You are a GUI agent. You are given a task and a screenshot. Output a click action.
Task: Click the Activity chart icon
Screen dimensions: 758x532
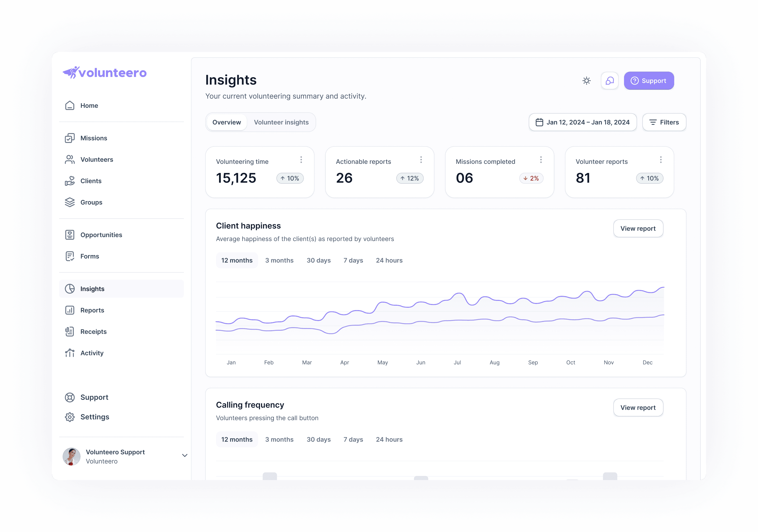pyautogui.click(x=70, y=353)
